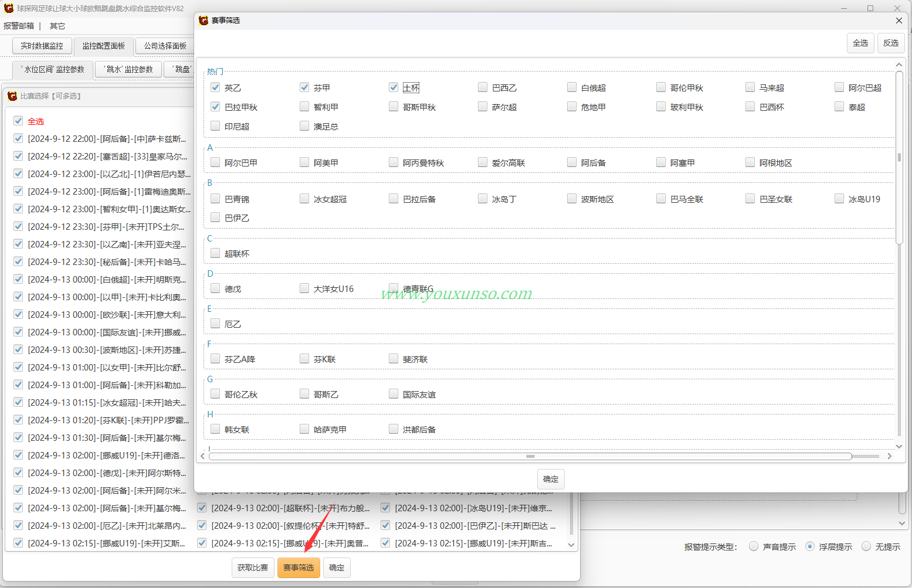This screenshot has height=588, width=912.
Task: Click the app logo in main title bar
Action: click(x=9, y=8)
